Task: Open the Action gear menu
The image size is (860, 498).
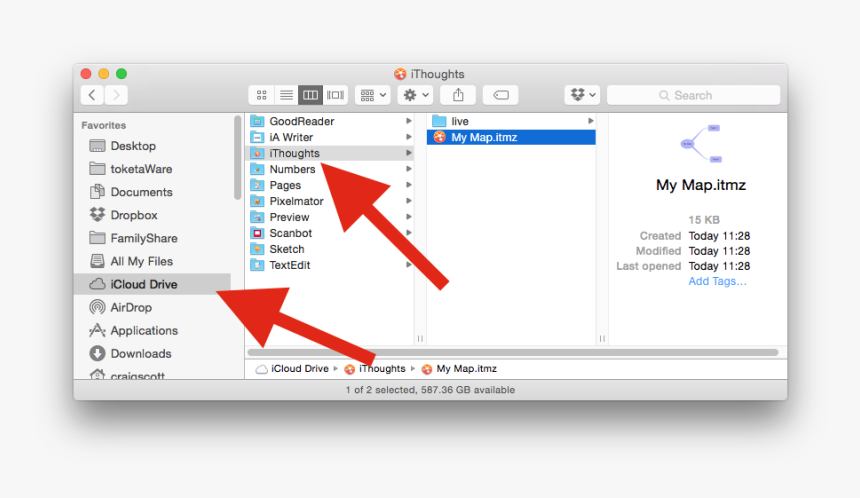Action: click(416, 95)
